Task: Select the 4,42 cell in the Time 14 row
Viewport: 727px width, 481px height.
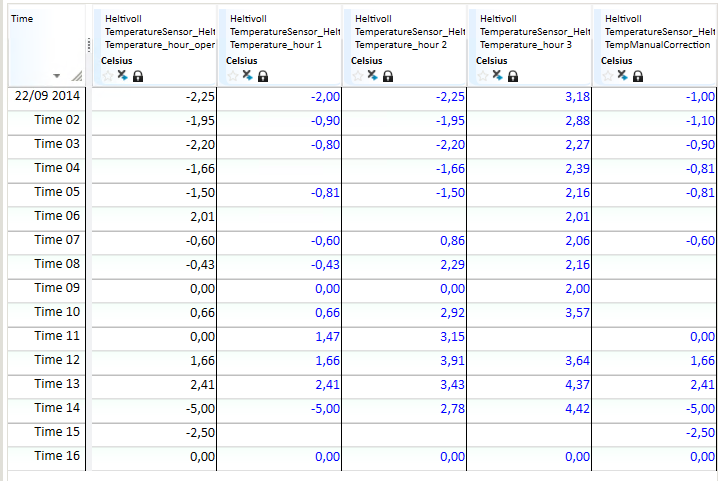Action: tap(530, 408)
